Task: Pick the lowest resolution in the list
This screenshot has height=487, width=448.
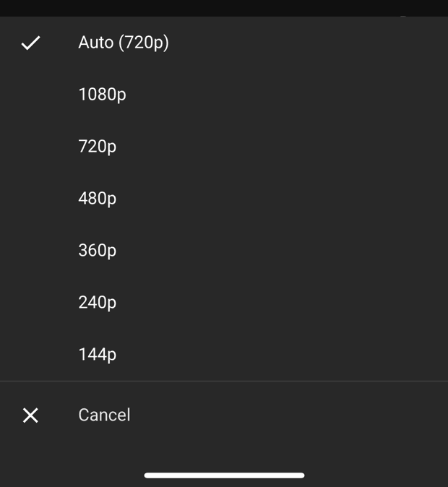Action: tap(97, 355)
